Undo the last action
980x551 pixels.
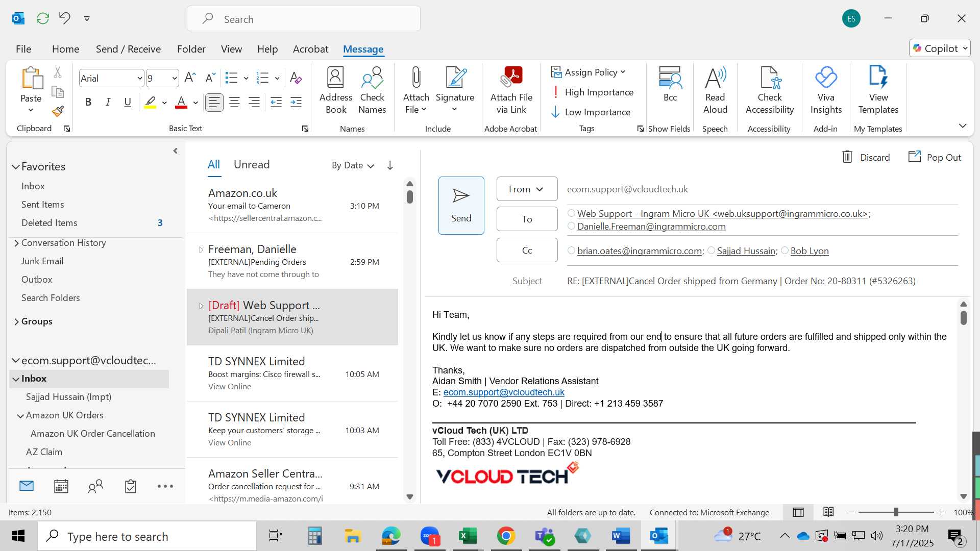[64, 18]
